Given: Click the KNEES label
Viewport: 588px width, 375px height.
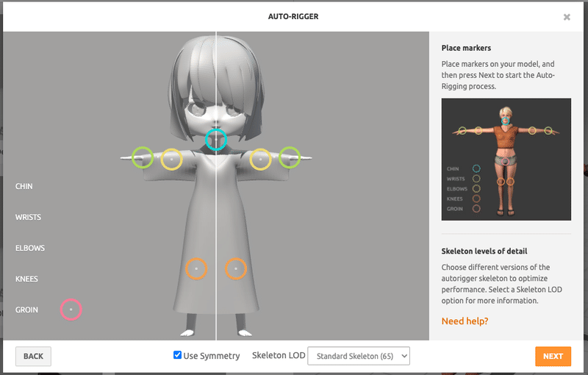Looking at the screenshot, I should (26, 279).
